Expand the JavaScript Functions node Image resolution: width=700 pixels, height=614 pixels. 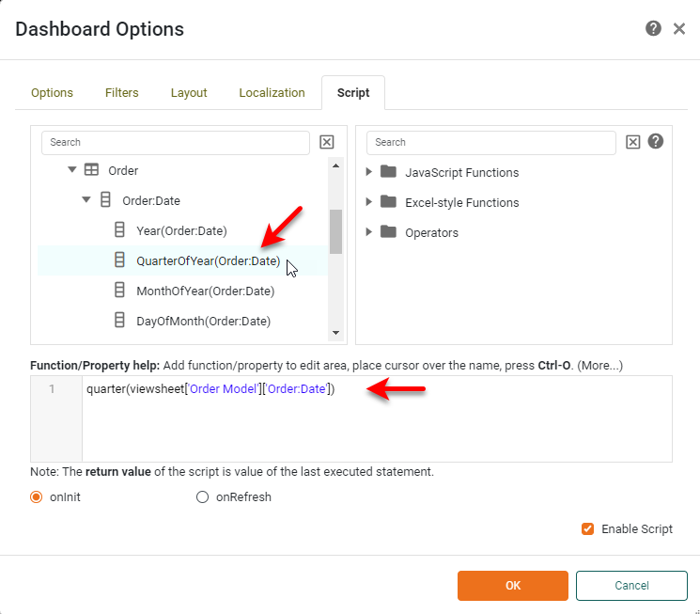coord(369,172)
